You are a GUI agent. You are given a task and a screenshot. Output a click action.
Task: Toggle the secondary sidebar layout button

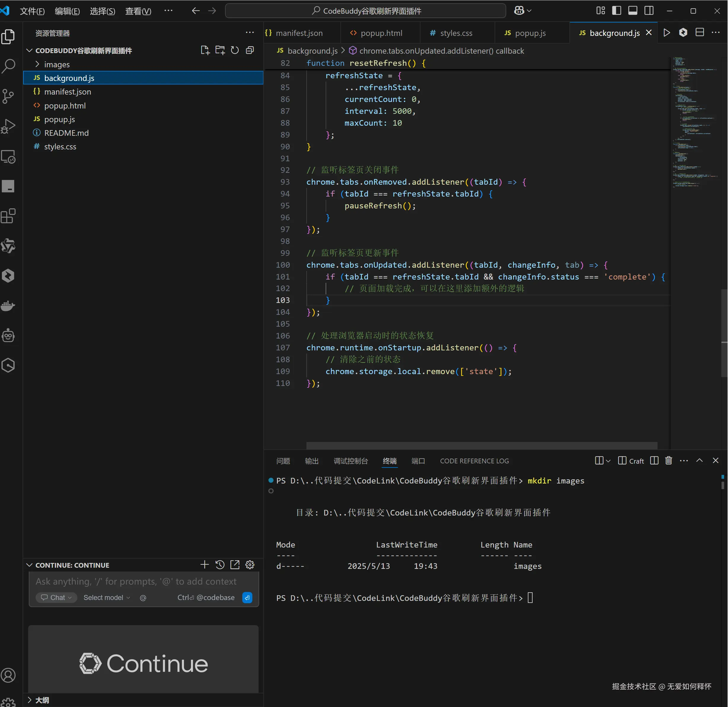pyautogui.click(x=649, y=10)
